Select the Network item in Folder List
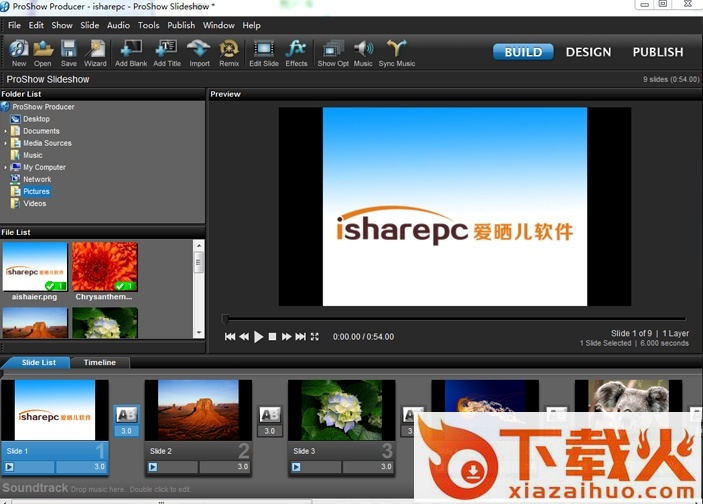 point(37,179)
